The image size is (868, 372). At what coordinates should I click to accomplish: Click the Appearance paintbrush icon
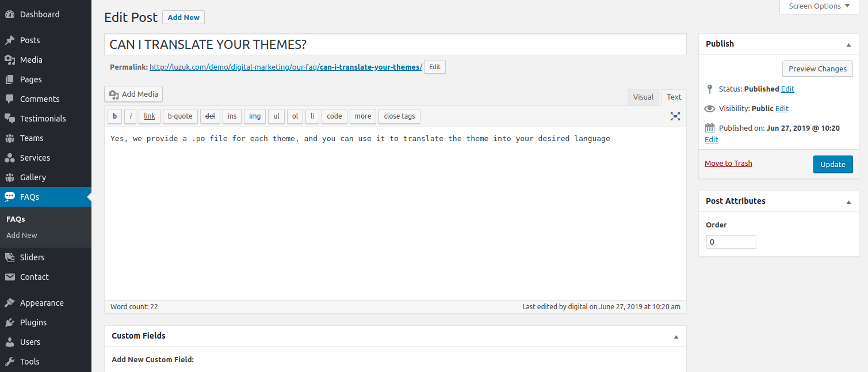(x=10, y=303)
